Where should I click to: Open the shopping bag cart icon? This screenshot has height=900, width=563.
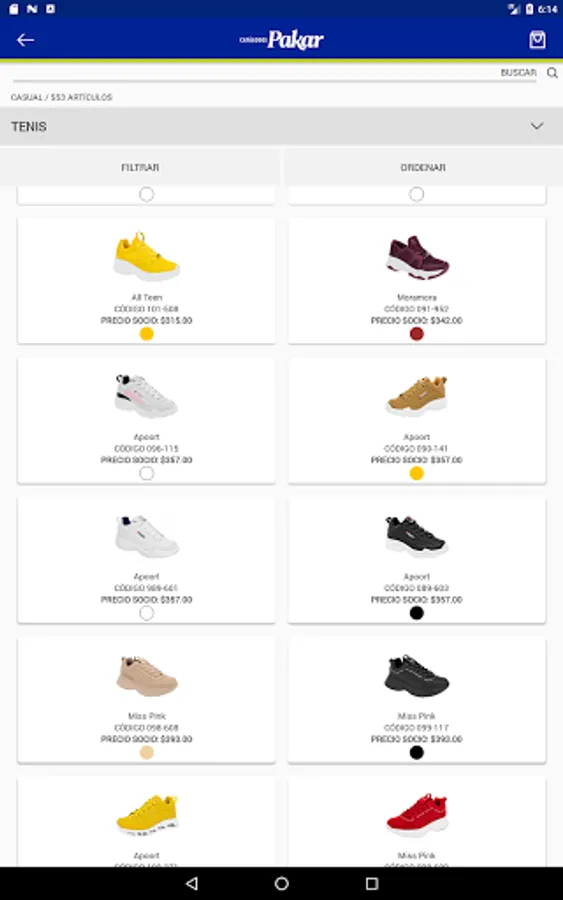537,40
